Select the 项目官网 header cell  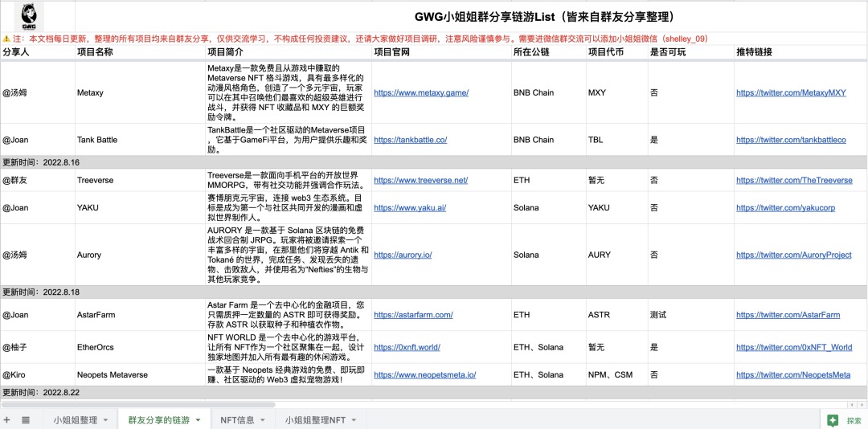[441, 52]
